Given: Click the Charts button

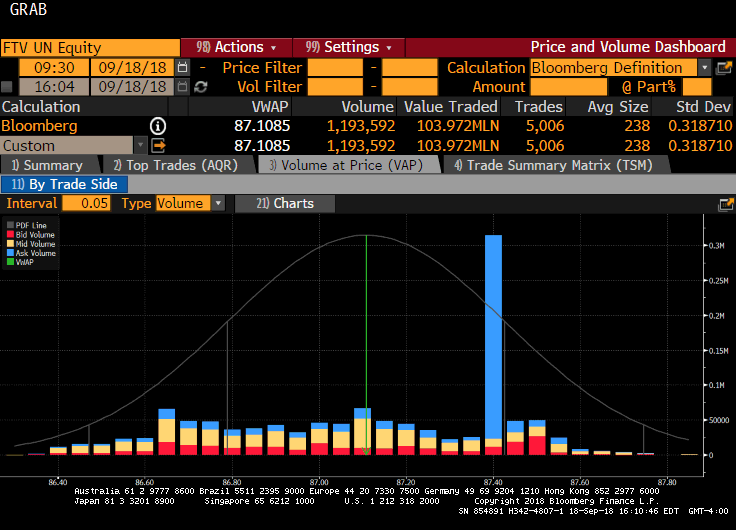Looking at the screenshot, I should point(284,203).
